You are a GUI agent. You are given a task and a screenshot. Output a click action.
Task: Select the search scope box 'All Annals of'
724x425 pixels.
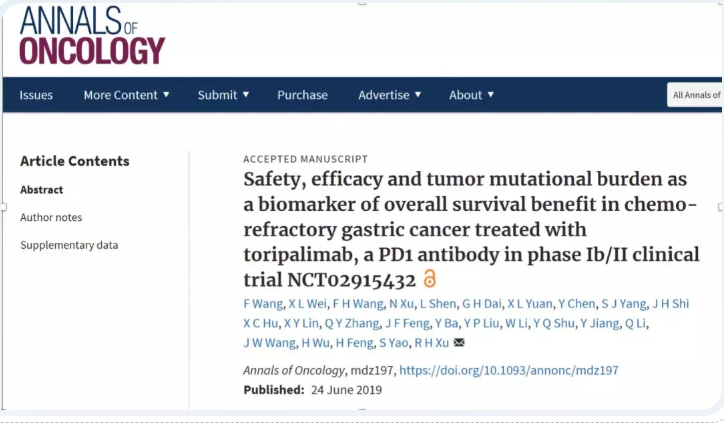coord(695,95)
